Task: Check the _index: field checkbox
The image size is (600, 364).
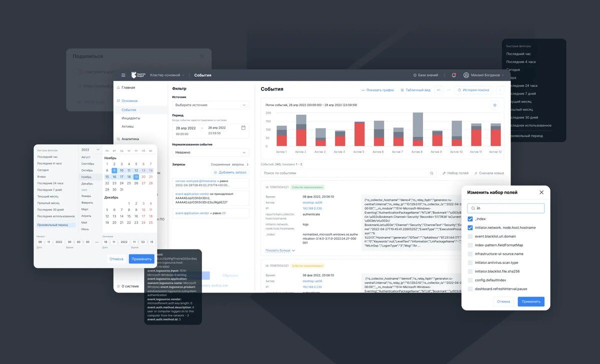Action: pyautogui.click(x=470, y=219)
